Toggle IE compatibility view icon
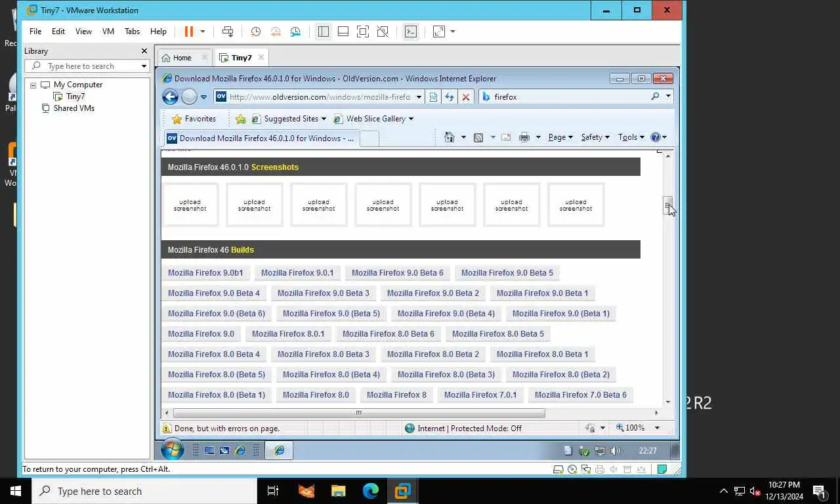 [x=433, y=97]
